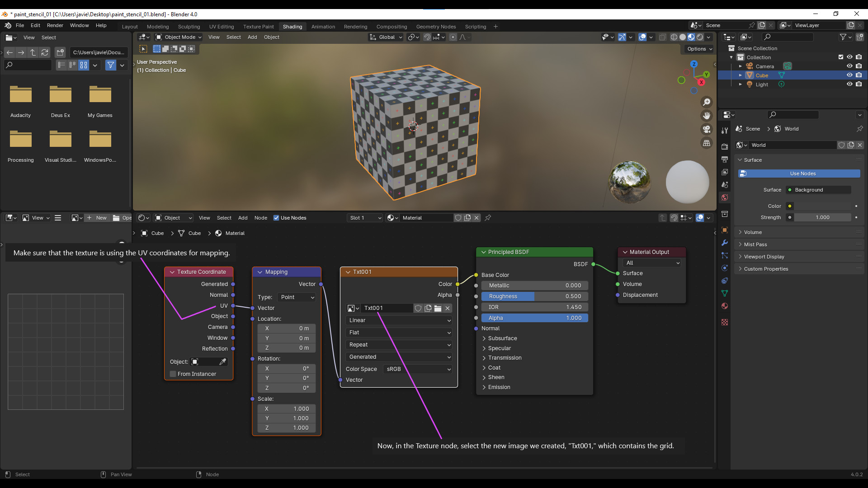Open the image folder icon in Txt001 node
The image size is (868, 488).
click(438, 308)
